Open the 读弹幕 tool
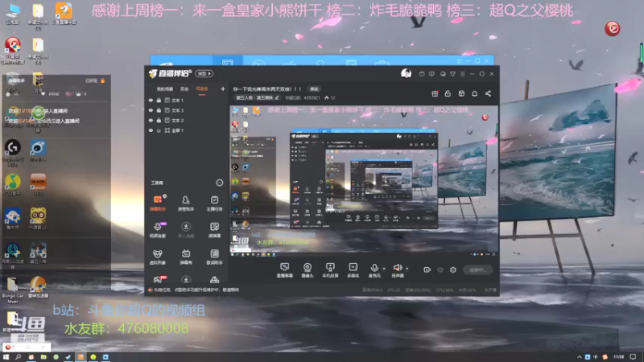The width and height of the screenshot is (644, 362). 214,230
